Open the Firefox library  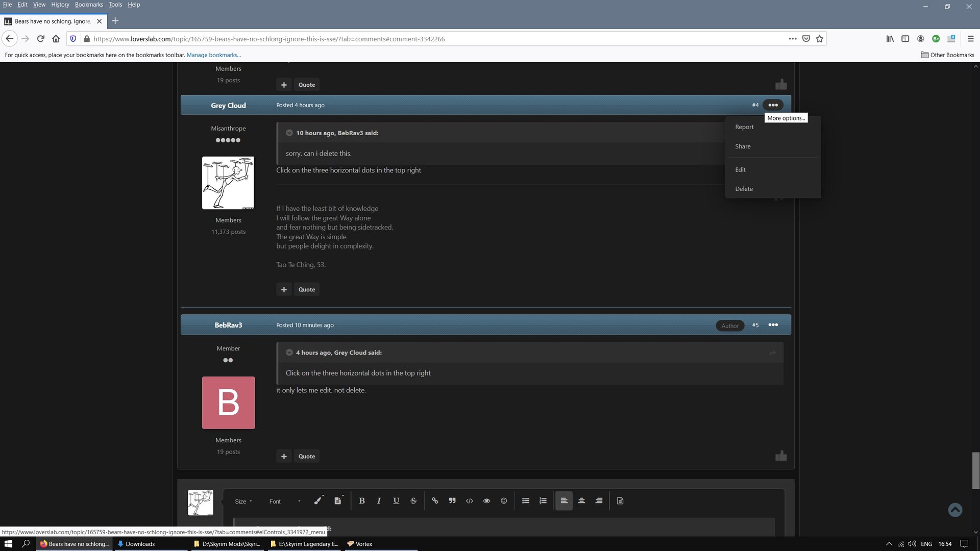click(890, 39)
